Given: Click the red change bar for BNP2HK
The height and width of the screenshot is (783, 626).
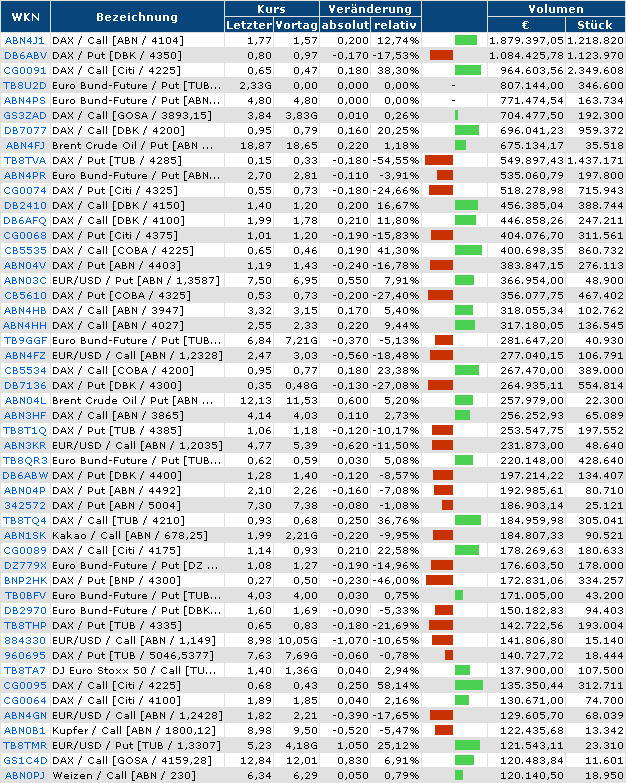Looking at the screenshot, I should point(439,580).
